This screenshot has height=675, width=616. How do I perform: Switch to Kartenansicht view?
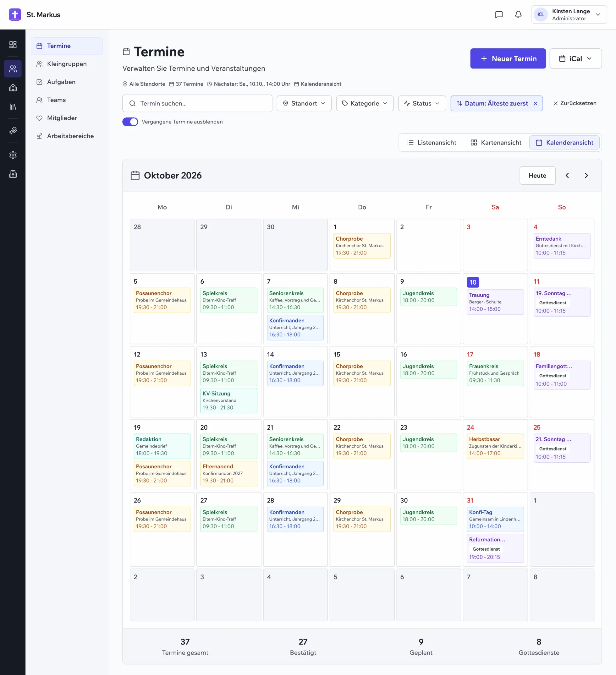point(496,143)
